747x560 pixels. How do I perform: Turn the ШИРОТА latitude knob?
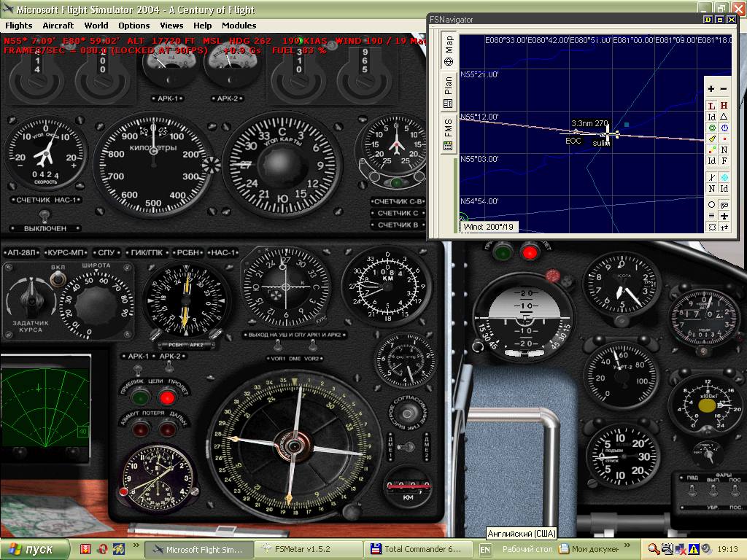tap(96, 305)
